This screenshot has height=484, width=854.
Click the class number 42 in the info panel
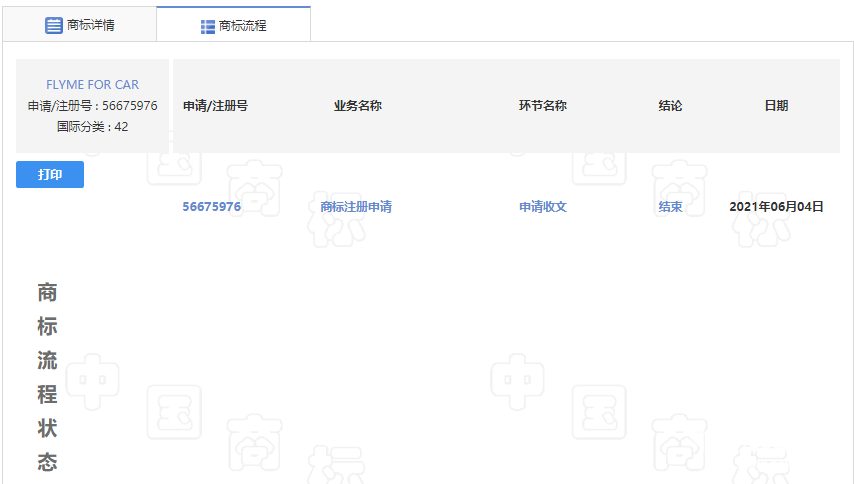121,127
